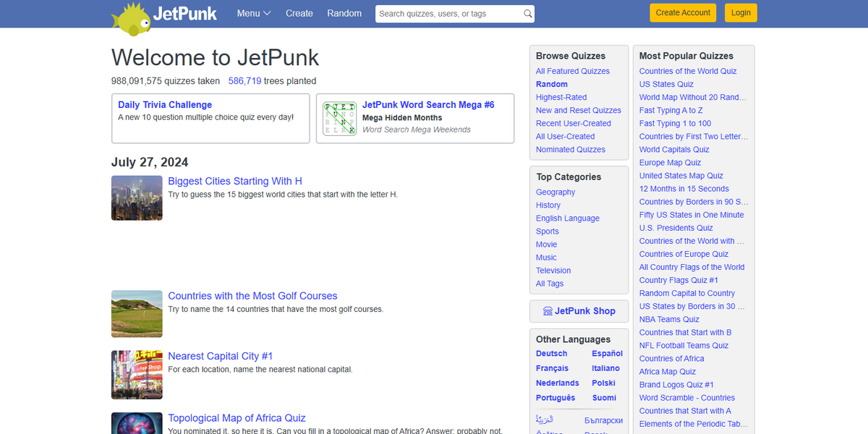The image size is (868, 434).
Task: Open the JetPunk Shop link
Action: tap(585, 311)
